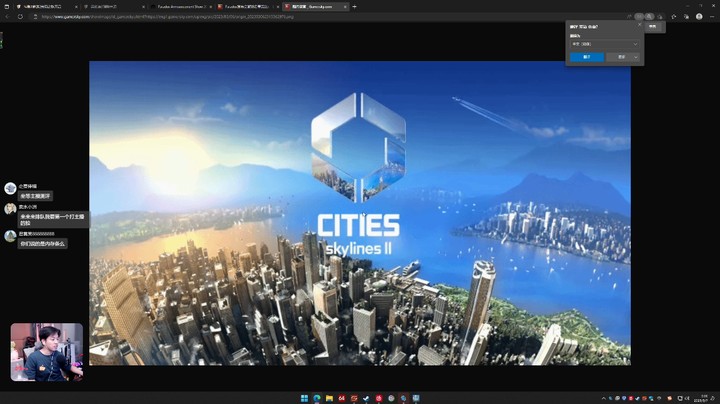Click the browser back arrow
This screenshot has height=404, width=720.
pyautogui.click(x=7, y=17)
